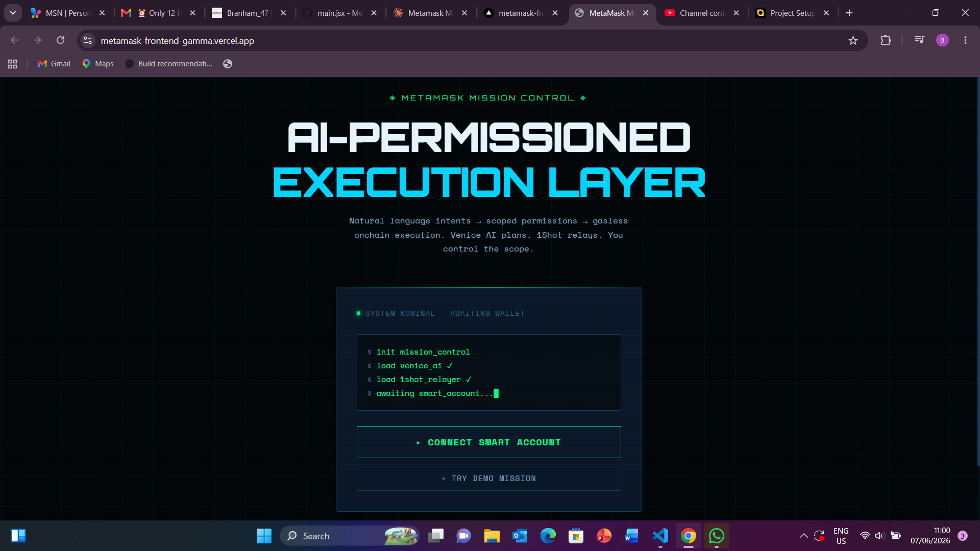Open Chrome three-dot menu
This screenshot has width=980, height=551.
(x=965, y=40)
